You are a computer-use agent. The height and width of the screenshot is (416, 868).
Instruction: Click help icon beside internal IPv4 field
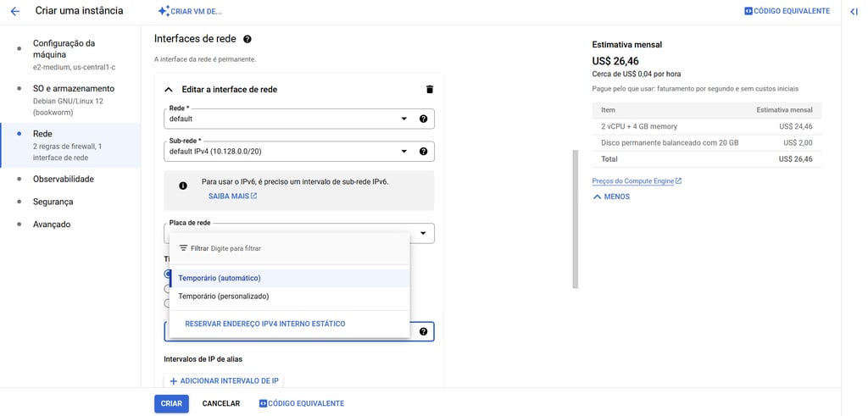click(x=423, y=331)
